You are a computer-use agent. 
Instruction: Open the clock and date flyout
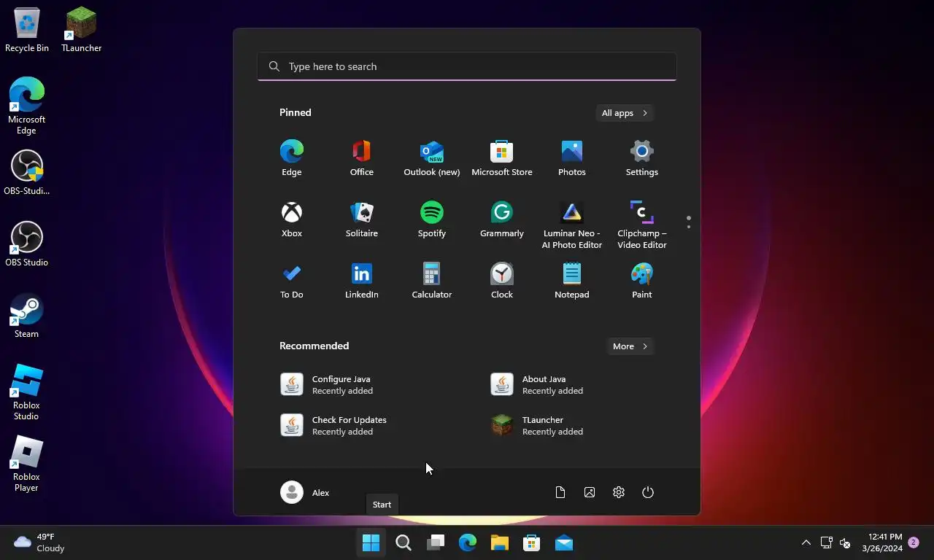[x=881, y=542]
